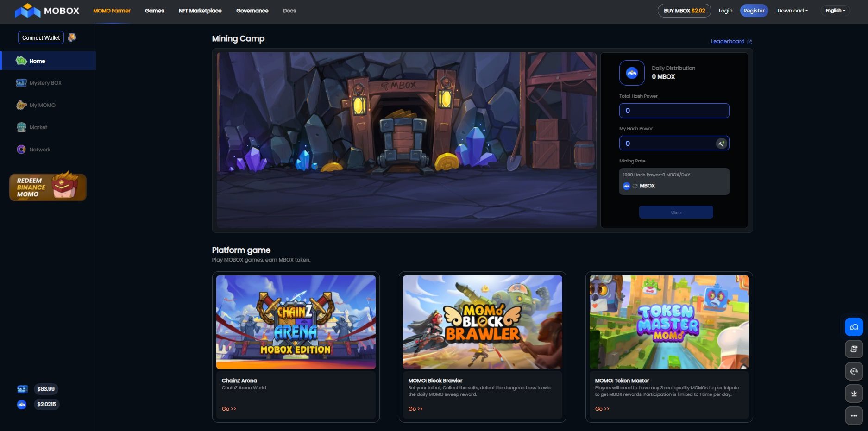Click Go >> under MOMO: Block Brawler

coord(415,409)
